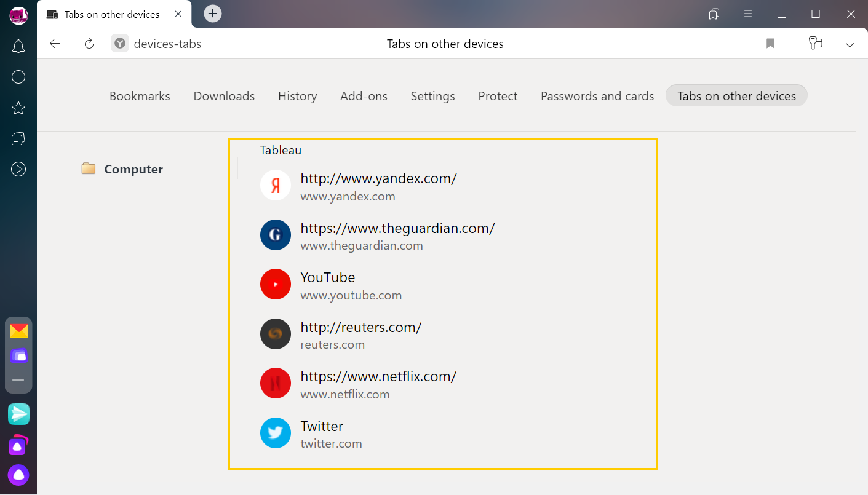Open the teal messenger arrow icon
The height and width of the screenshot is (495, 868).
tap(18, 414)
